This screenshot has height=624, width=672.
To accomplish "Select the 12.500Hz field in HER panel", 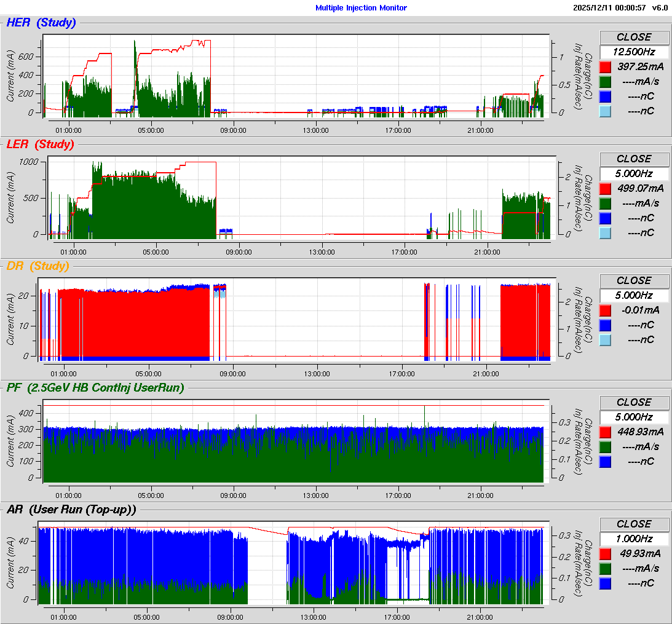I will (633, 52).
